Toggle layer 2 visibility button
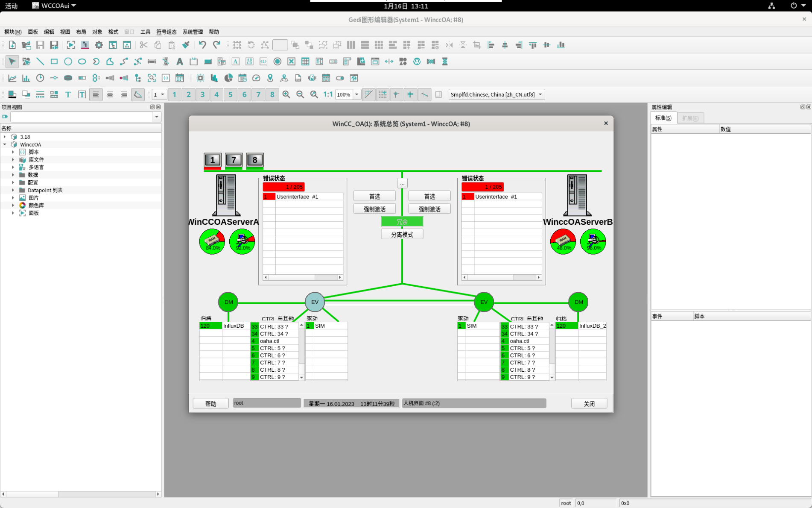The width and height of the screenshot is (812, 508). pyautogui.click(x=188, y=94)
